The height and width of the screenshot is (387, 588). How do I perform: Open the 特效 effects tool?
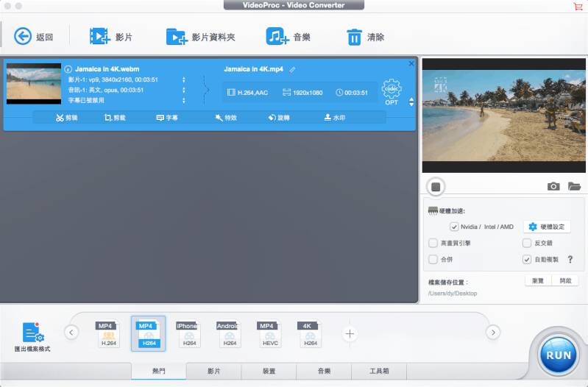(226, 118)
